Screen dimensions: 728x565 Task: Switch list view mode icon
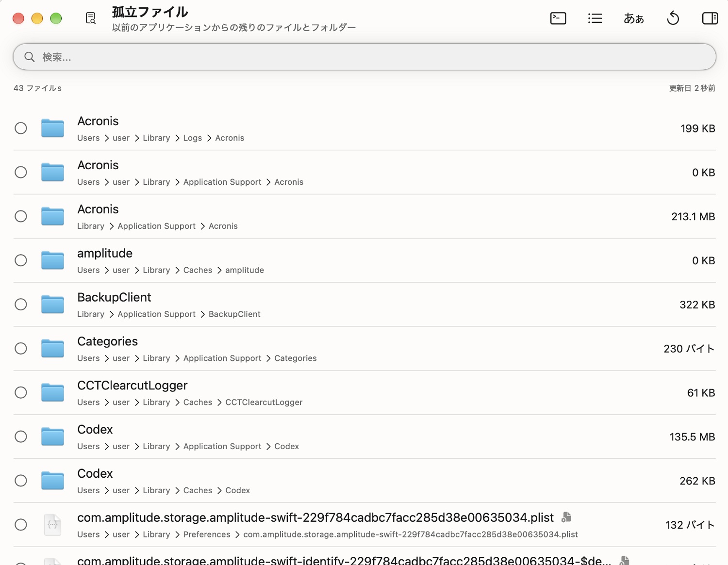pyautogui.click(x=595, y=18)
